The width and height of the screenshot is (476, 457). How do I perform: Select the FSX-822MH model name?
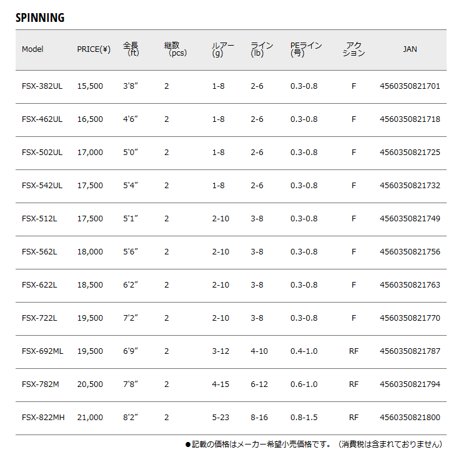(43, 418)
